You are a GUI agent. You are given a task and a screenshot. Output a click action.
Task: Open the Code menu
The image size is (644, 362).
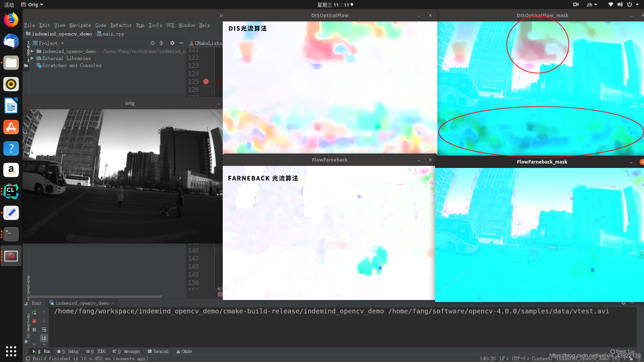click(101, 25)
